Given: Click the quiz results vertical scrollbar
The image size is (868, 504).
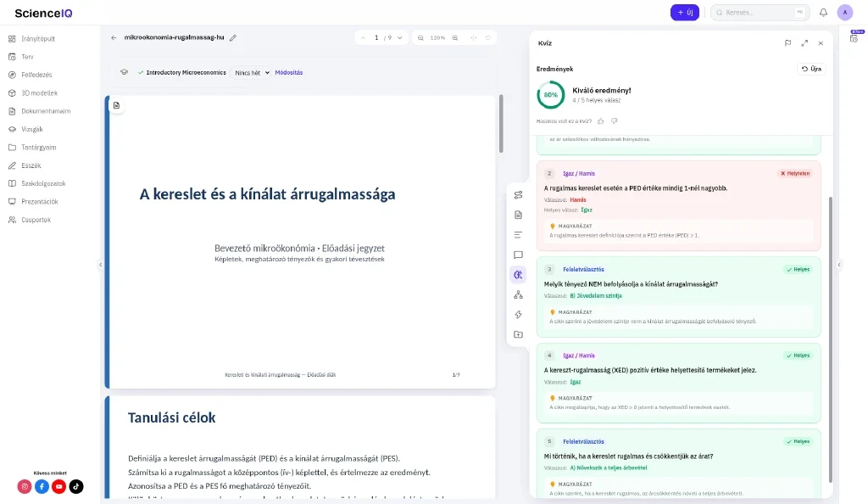Looking at the screenshot, I should pyautogui.click(x=830, y=339).
